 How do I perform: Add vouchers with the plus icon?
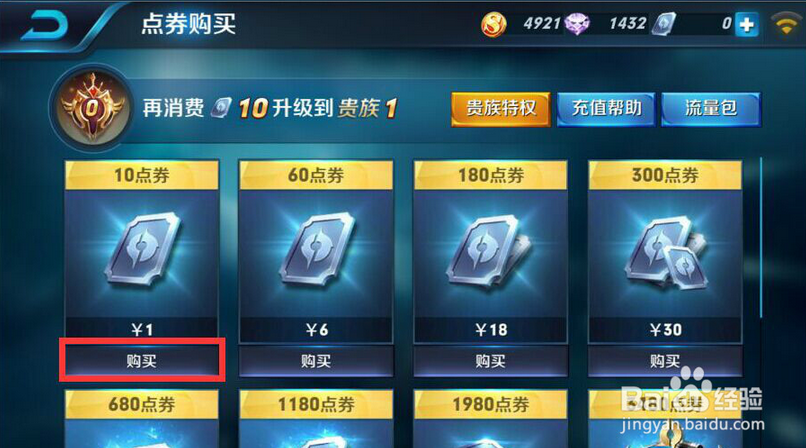tap(746, 24)
